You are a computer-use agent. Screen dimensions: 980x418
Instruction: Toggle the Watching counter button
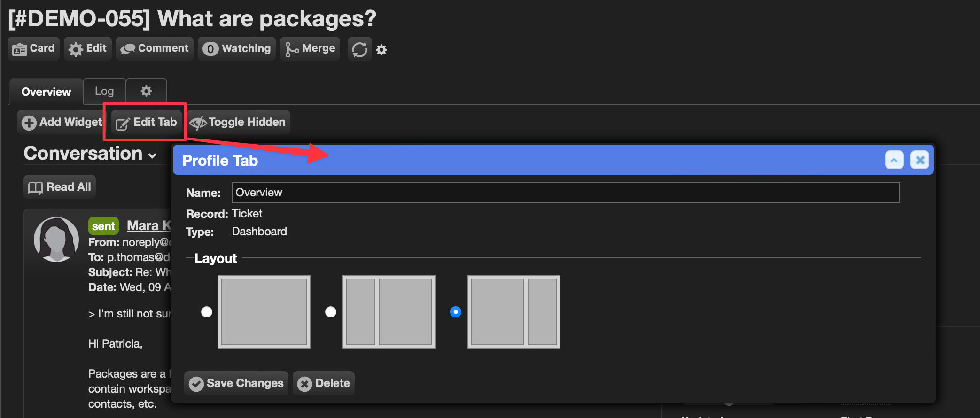coord(237,49)
